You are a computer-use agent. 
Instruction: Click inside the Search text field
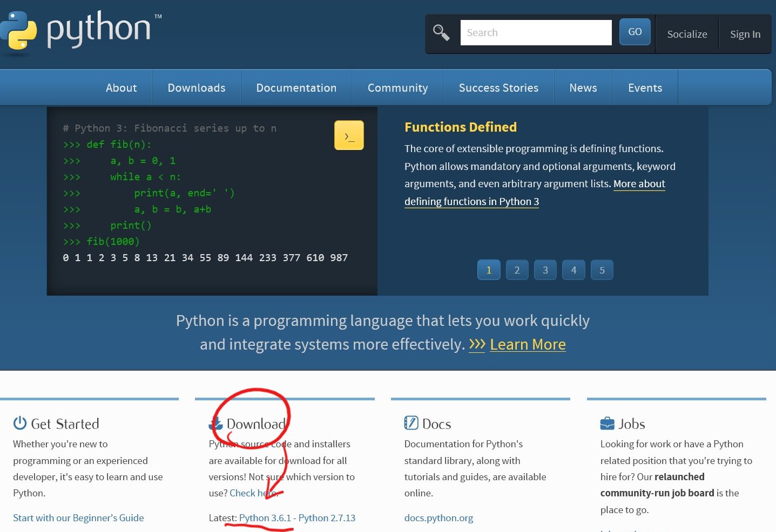[x=536, y=33]
